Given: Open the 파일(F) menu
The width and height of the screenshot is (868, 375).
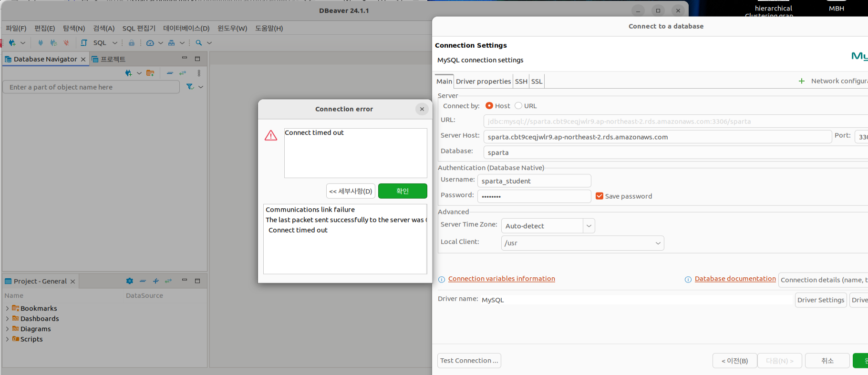Looking at the screenshot, I should pyautogui.click(x=16, y=28).
